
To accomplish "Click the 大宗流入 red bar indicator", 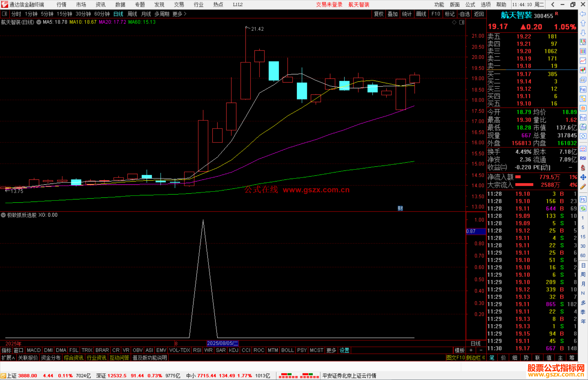I will tap(524, 185).
